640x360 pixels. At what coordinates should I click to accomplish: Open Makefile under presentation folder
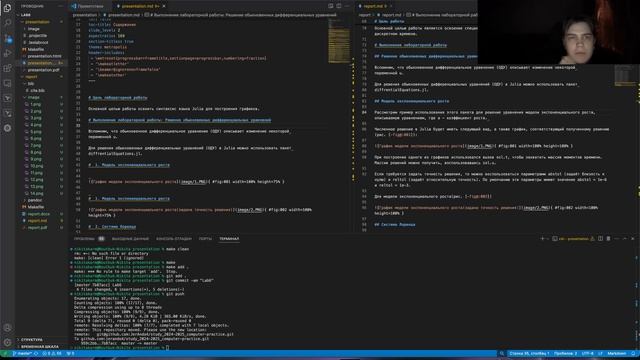(x=36, y=49)
